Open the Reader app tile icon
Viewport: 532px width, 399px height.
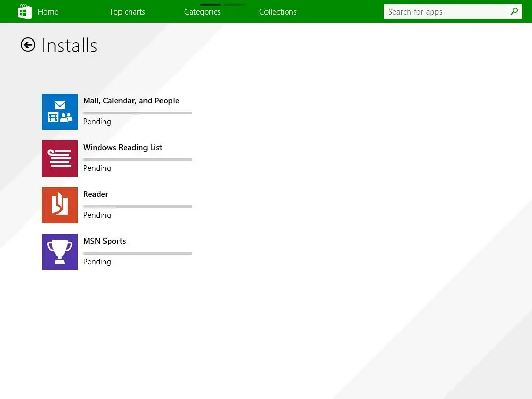(60, 205)
